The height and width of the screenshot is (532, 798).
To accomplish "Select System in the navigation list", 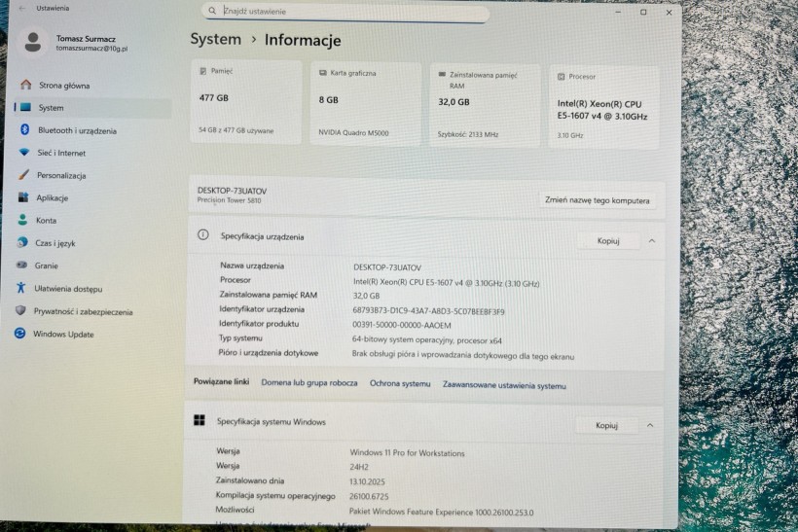I will click(x=51, y=108).
